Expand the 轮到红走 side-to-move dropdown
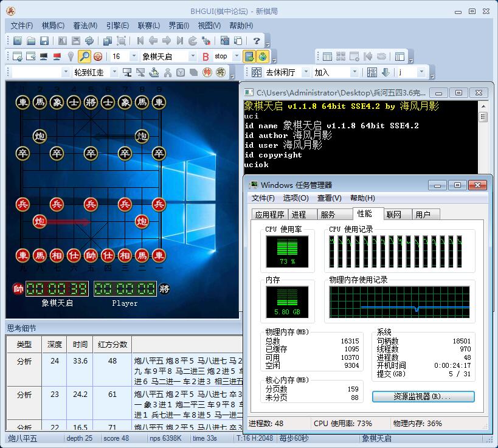Image resolution: width=498 pixels, height=448 pixels. (114, 72)
